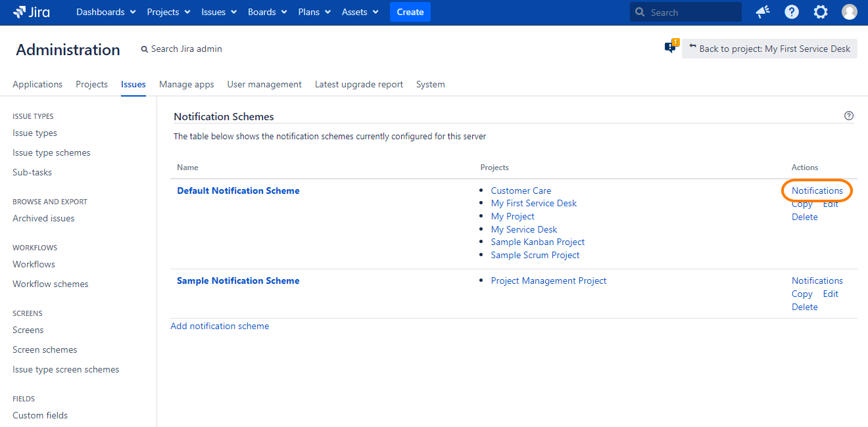This screenshot has height=427, width=868.
Task: Open the user profile avatar
Action: 850,12
